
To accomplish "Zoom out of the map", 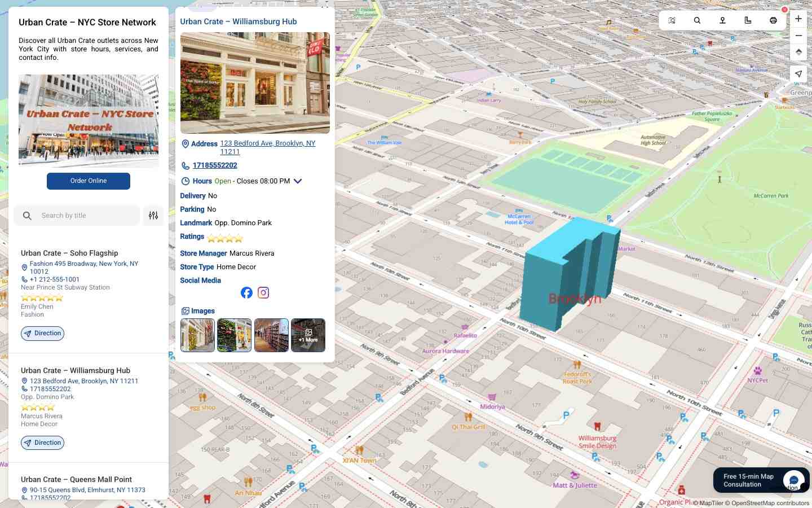I will coord(798,36).
